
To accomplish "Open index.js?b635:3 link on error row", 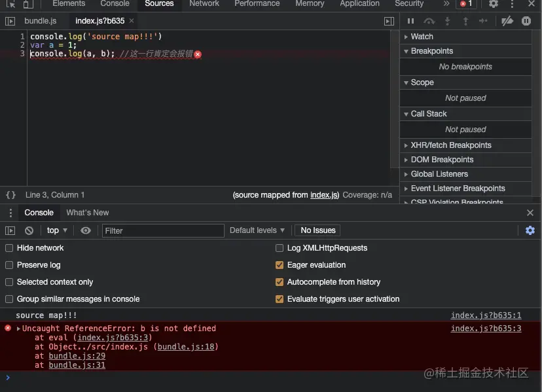I will pyautogui.click(x=486, y=329).
